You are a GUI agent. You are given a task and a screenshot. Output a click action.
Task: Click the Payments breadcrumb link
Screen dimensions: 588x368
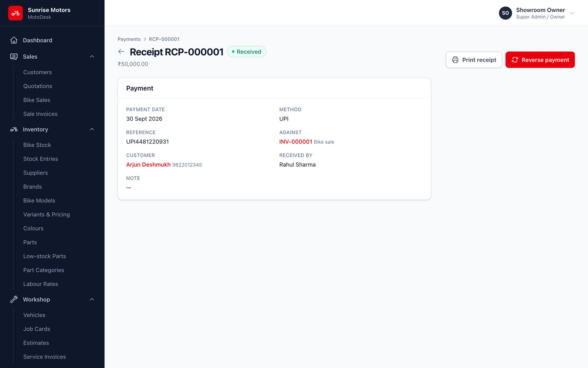129,39
